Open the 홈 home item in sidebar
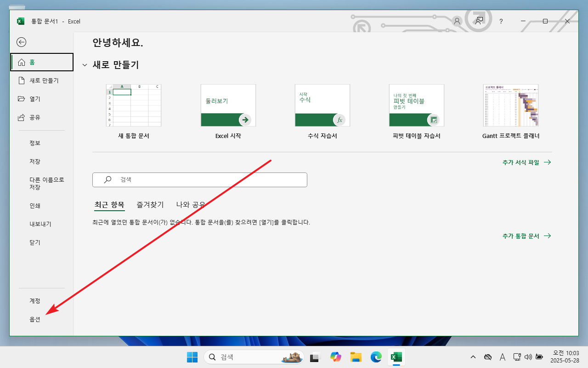Viewport: 588px width, 368px height. (42, 62)
